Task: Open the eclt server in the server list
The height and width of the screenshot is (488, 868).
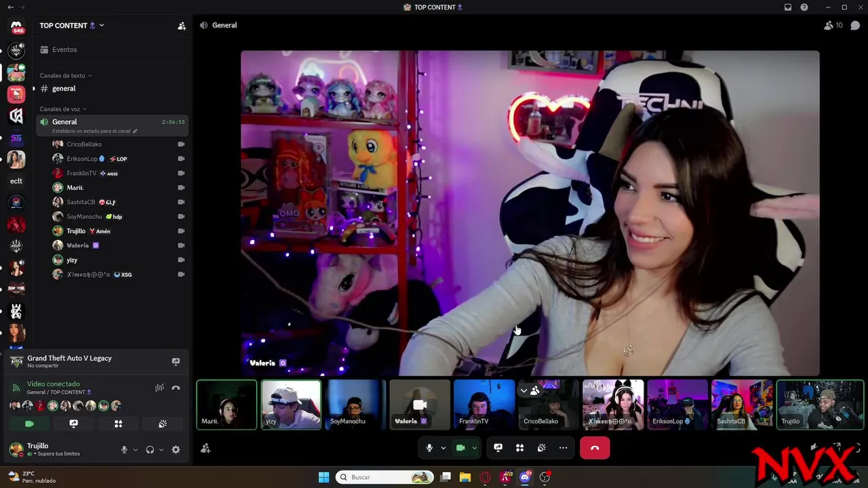Action: coord(16,181)
